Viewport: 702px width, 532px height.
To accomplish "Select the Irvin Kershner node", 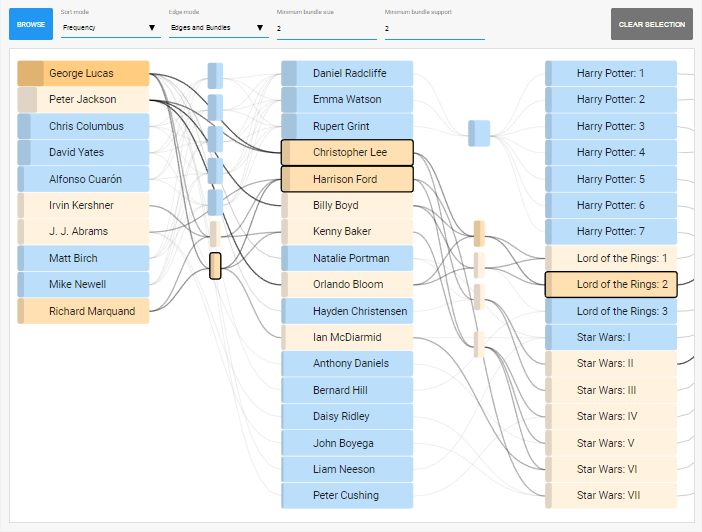I will tap(83, 205).
